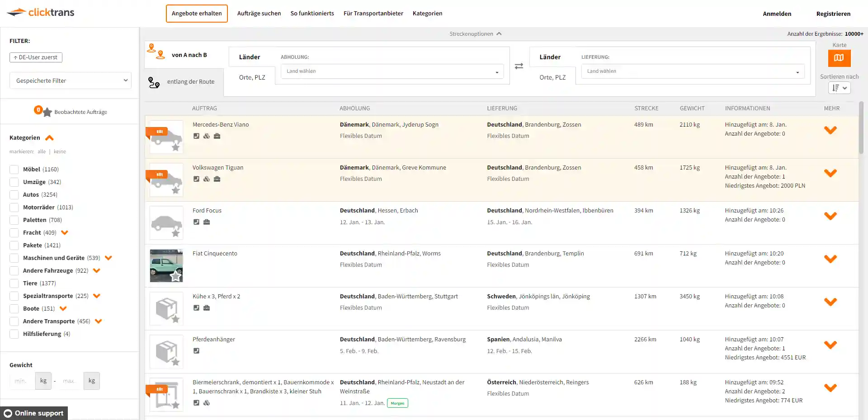Image resolution: width=868 pixels, height=420 pixels.
Task: Select the 'entlang der Route' icon
Action: click(154, 82)
